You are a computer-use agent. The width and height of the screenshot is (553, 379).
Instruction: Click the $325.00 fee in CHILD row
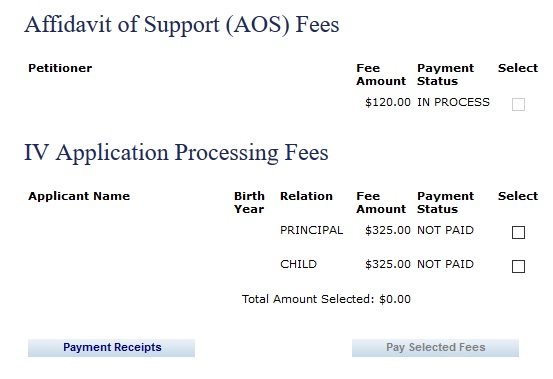tap(388, 264)
